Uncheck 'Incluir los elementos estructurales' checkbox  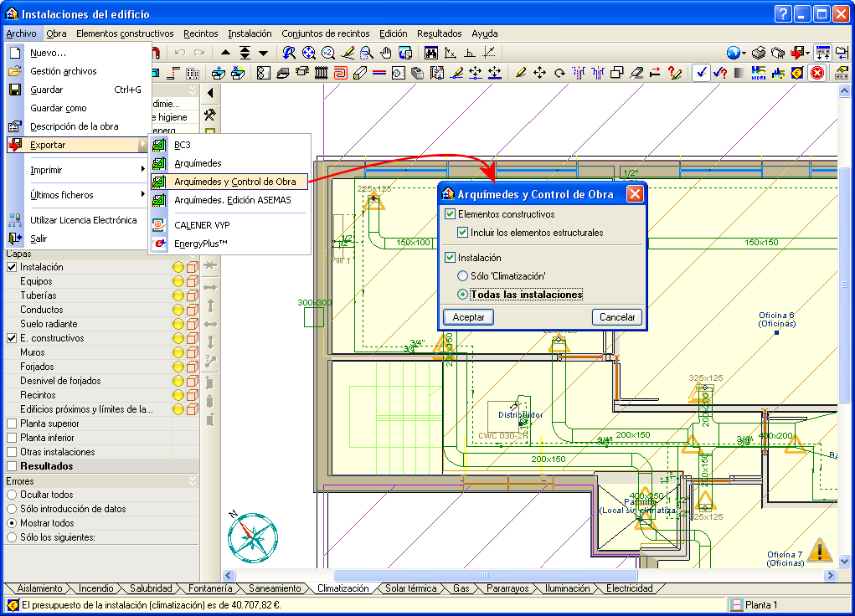(463, 233)
